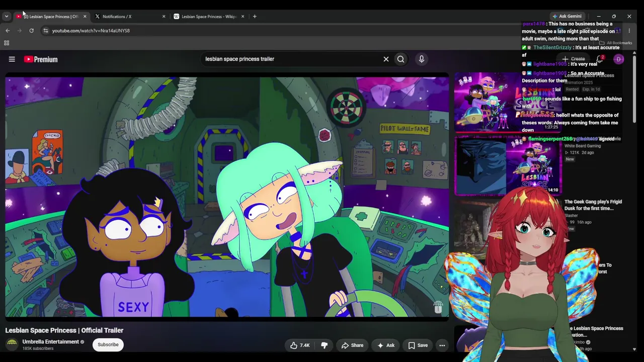Go forward in browser history

point(20,31)
